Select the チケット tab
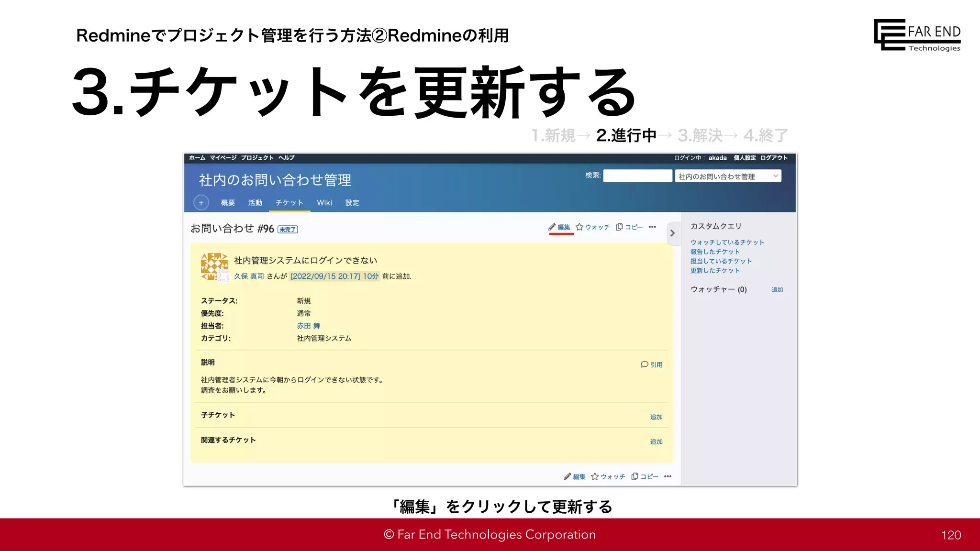 pyautogui.click(x=290, y=203)
